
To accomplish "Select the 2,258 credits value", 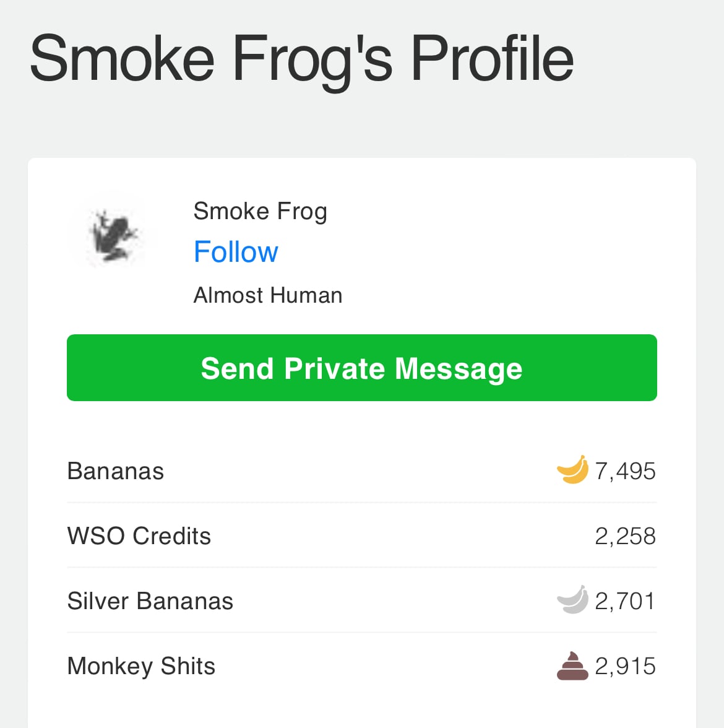I will 625,536.
